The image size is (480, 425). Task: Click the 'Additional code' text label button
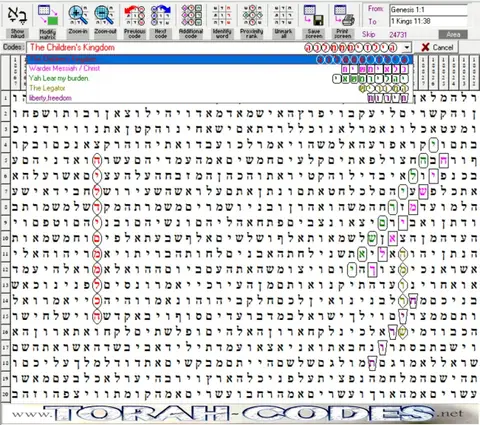click(191, 33)
